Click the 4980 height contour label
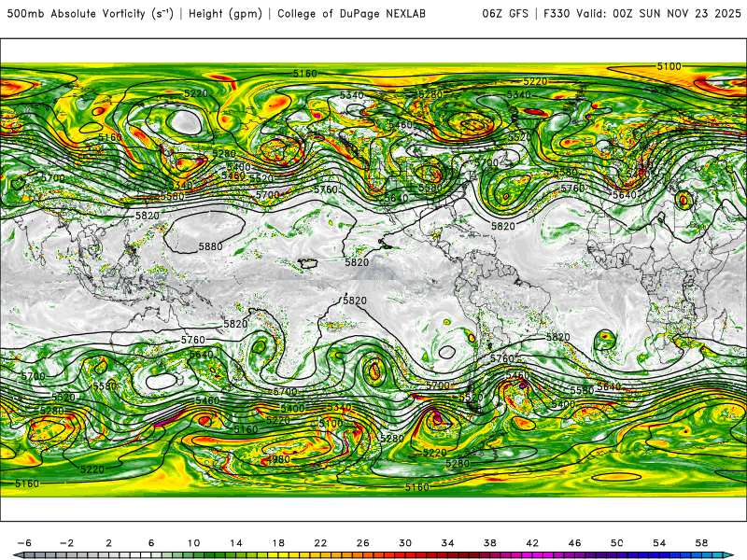Screen dimensions: 747x560 tap(277, 459)
